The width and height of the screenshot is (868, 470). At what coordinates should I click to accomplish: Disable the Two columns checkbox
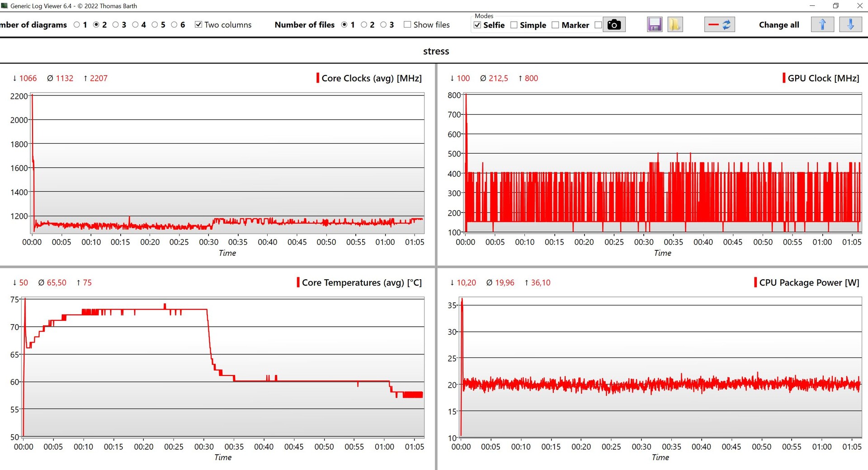tap(198, 25)
